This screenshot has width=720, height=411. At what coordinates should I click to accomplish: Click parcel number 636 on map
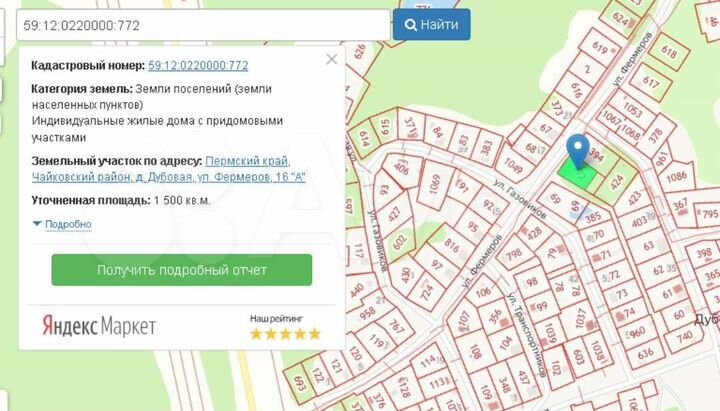pos(645,354)
